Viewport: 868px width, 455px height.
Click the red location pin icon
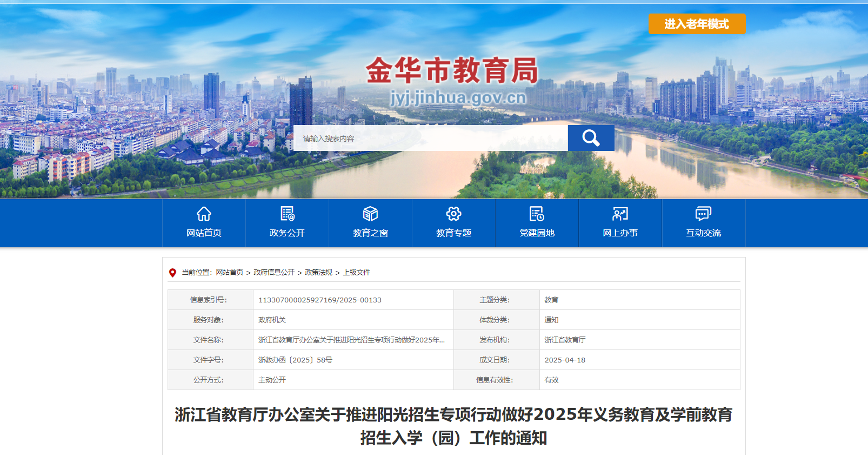coord(172,273)
